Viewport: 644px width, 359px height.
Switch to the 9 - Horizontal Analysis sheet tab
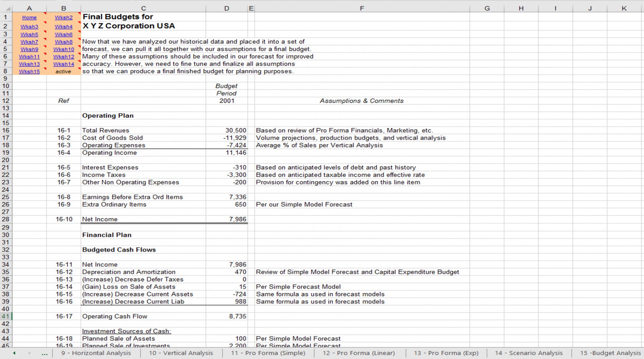pos(96,353)
